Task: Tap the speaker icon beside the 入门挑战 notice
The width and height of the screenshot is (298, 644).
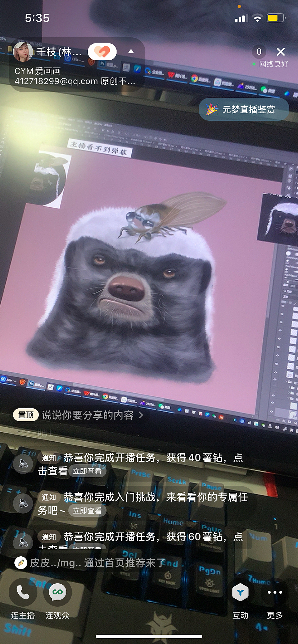Action: tap(23, 503)
